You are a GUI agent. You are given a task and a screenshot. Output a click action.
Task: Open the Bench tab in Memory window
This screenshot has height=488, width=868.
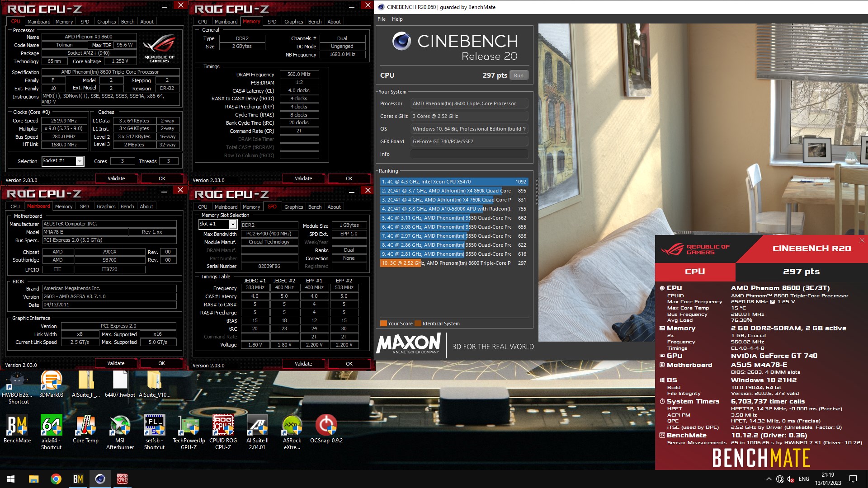[x=315, y=22]
